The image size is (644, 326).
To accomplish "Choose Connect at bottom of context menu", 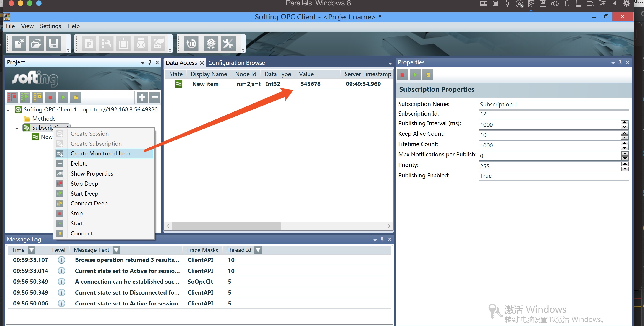I will pyautogui.click(x=104, y=233).
